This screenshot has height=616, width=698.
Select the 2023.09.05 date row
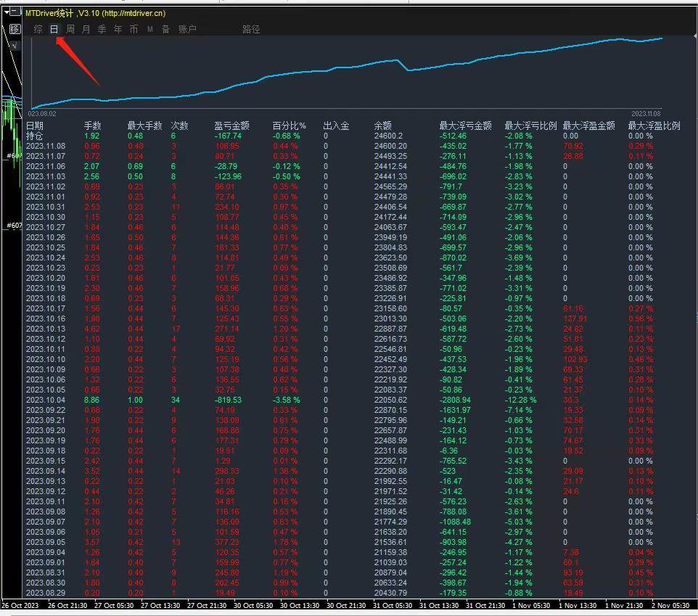[x=46, y=542]
